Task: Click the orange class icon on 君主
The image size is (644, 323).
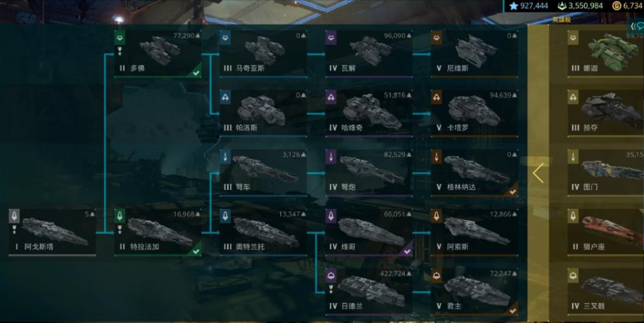Action: coord(437,276)
